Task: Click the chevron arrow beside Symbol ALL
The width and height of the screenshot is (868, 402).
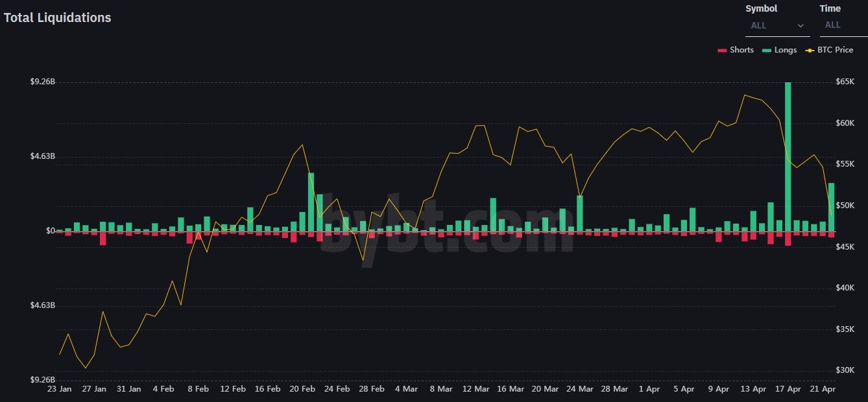Action: click(x=801, y=27)
